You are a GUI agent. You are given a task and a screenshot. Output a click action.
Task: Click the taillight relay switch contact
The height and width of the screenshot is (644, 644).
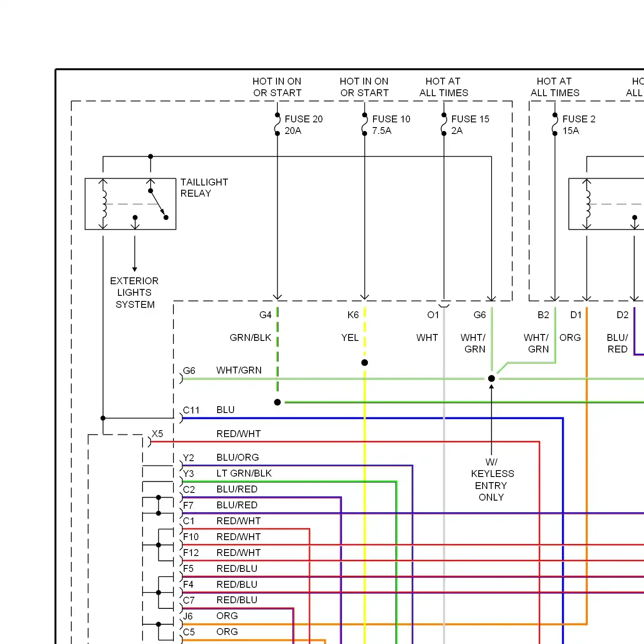pyautogui.click(x=158, y=204)
